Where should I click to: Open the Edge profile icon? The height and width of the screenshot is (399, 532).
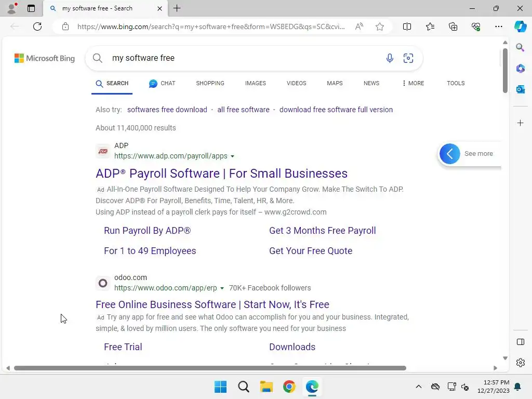point(12,8)
